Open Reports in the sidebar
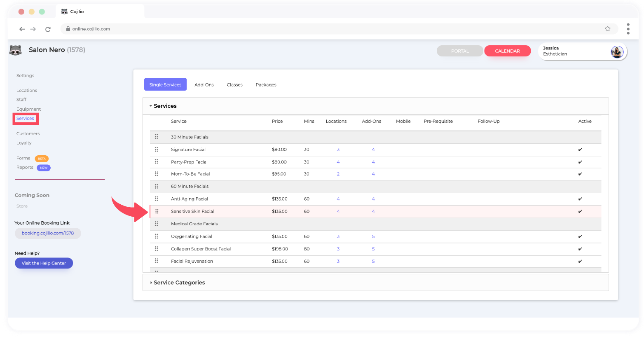Screen dimensions: 644x346 click(x=25, y=167)
